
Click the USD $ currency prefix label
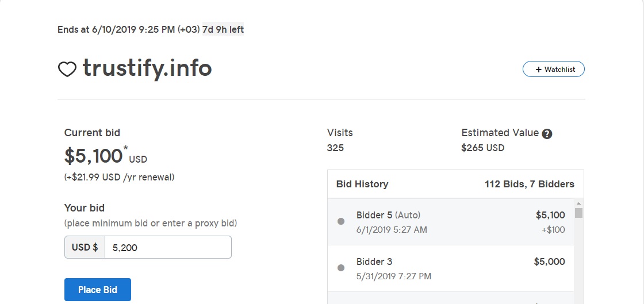pos(85,247)
